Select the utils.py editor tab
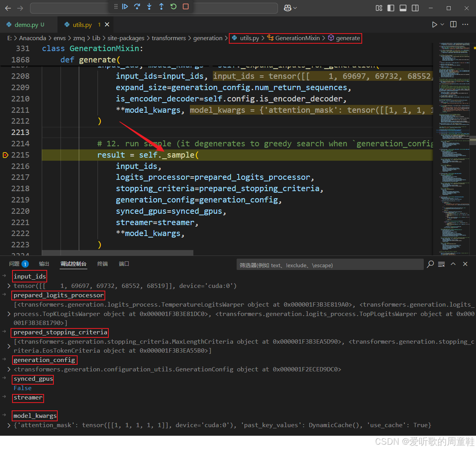 pyautogui.click(x=82, y=25)
